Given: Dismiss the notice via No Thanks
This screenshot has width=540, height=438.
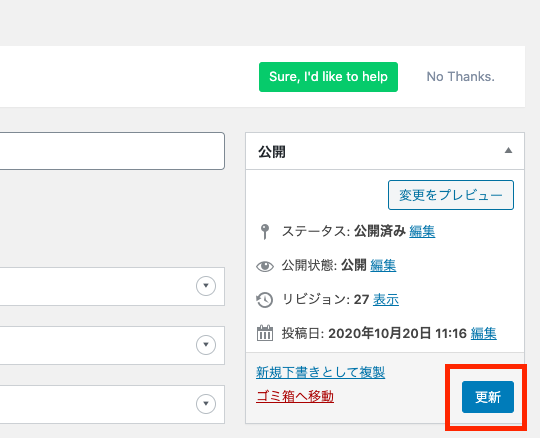Looking at the screenshot, I should pos(460,76).
